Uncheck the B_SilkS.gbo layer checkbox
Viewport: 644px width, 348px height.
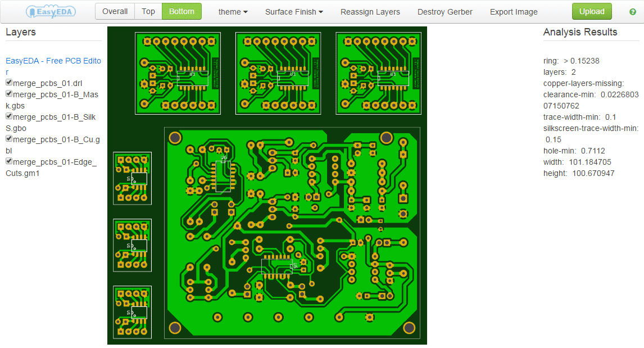(x=9, y=116)
